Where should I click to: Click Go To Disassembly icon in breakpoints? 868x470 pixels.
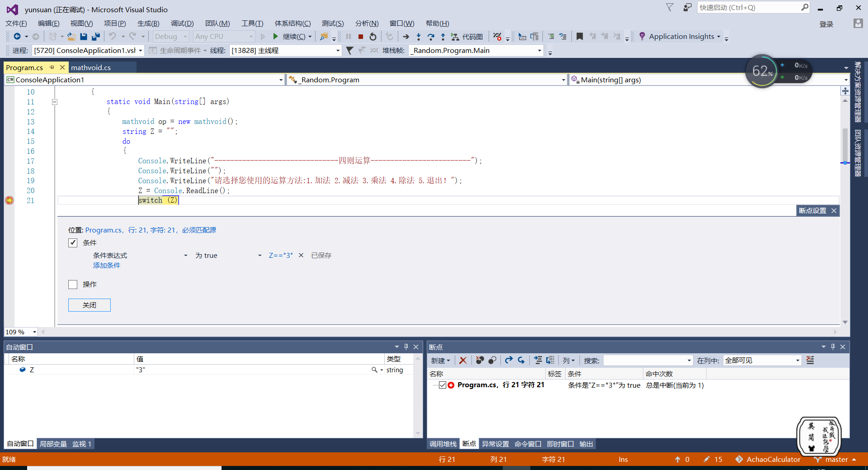click(x=550, y=361)
